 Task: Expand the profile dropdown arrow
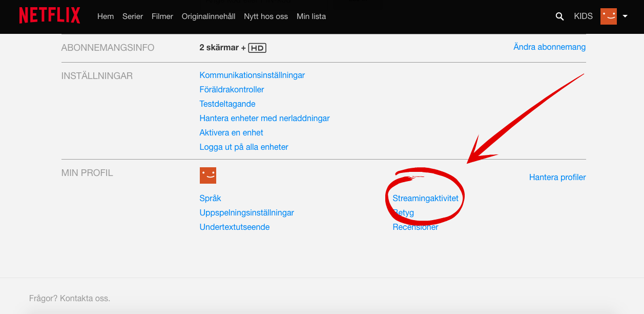click(x=625, y=16)
